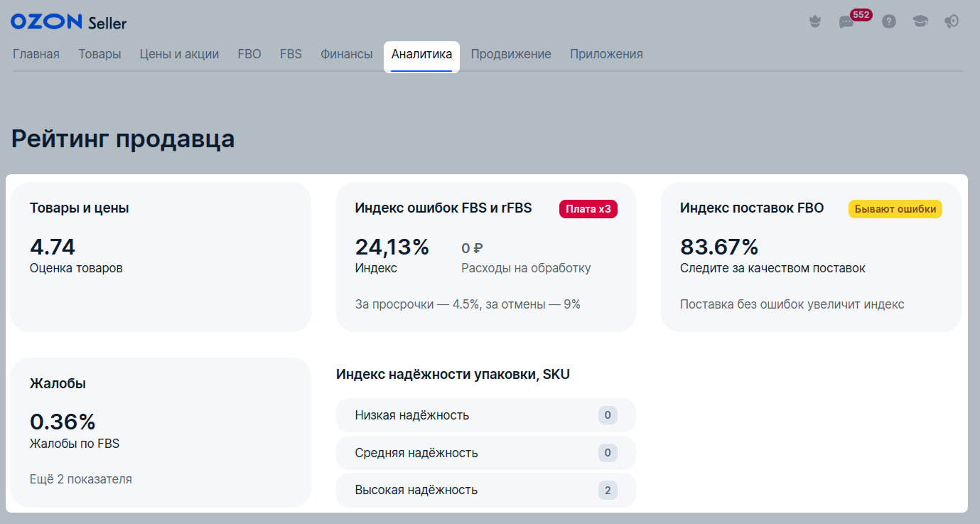Switch to Цены и акции tab

[179, 54]
